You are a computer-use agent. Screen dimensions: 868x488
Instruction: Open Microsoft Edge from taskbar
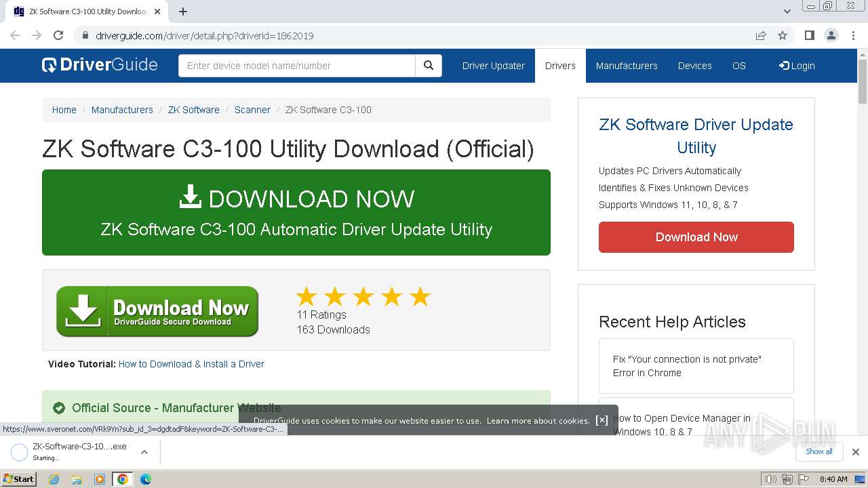145,479
